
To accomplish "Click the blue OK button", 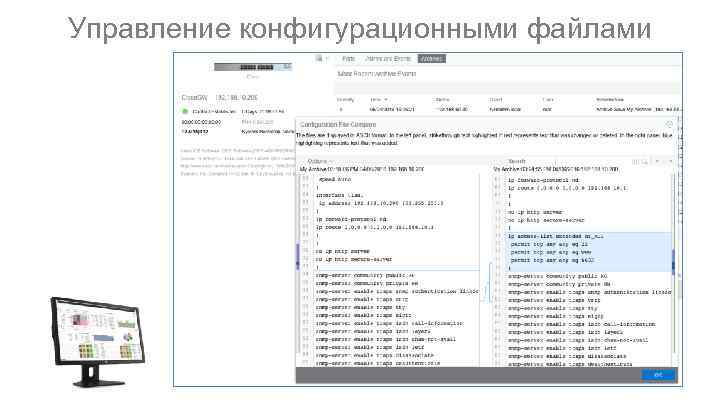I will pos(658,375).
